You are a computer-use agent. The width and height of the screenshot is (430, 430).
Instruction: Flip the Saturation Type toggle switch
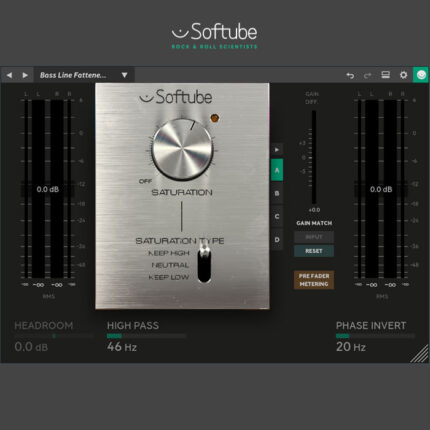[x=204, y=262]
